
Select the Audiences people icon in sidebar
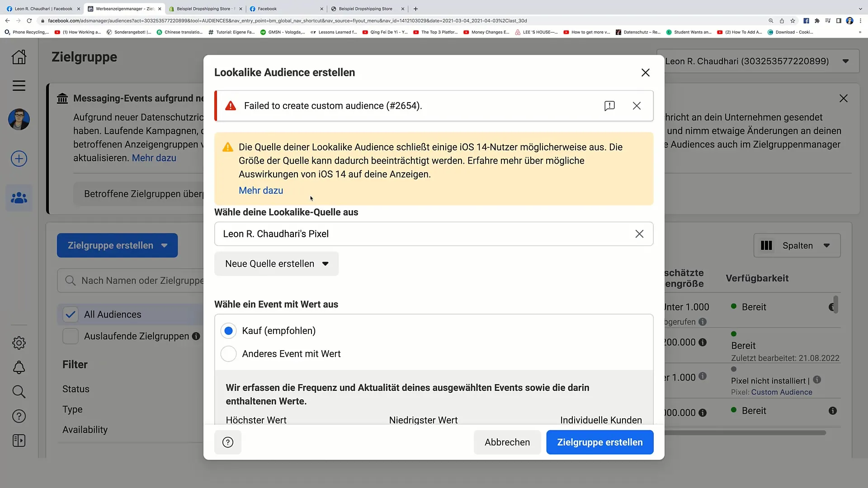click(x=19, y=198)
